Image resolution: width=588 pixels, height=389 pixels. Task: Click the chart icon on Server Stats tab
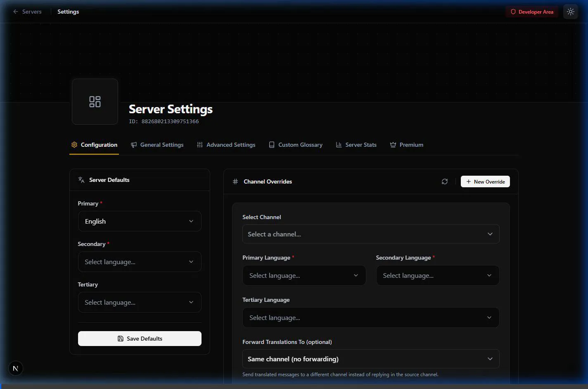[339, 145]
